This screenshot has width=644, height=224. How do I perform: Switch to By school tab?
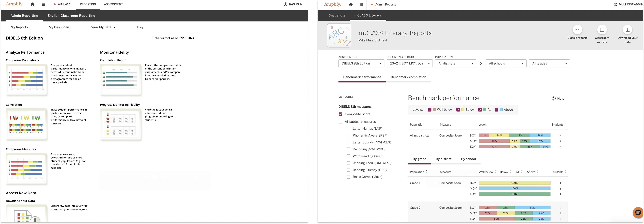click(x=468, y=159)
